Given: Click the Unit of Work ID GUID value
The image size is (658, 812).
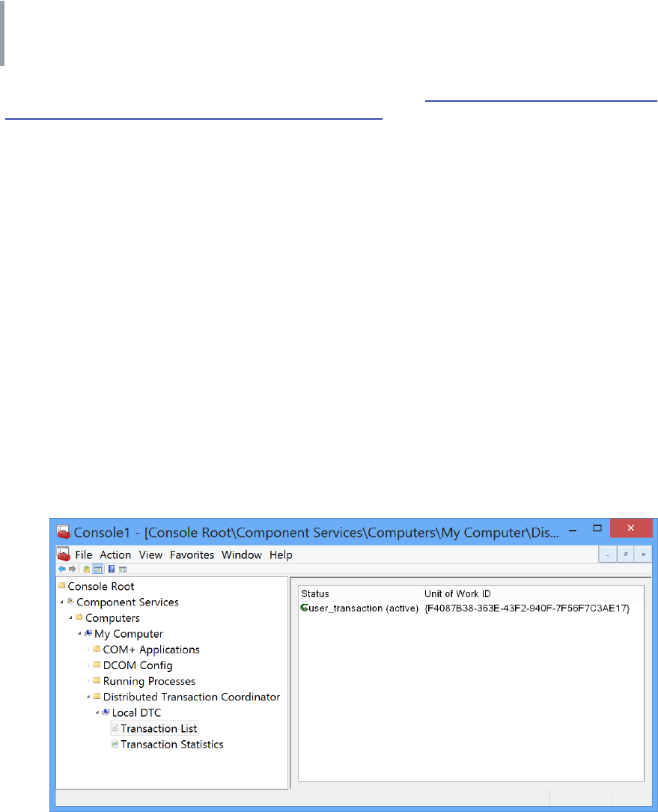Looking at the screenshot, I should (x=527, y=608).
